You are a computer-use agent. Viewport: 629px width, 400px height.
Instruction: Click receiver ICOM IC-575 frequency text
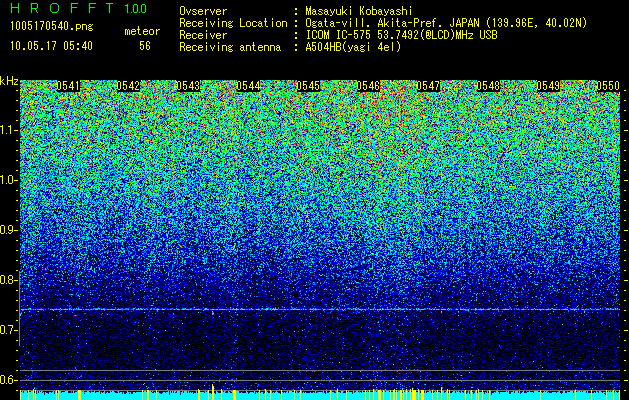401,35
